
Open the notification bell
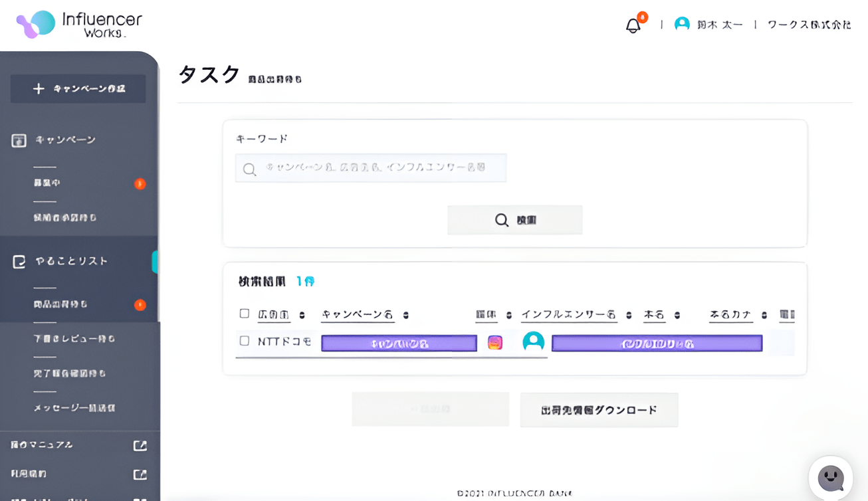633,25
